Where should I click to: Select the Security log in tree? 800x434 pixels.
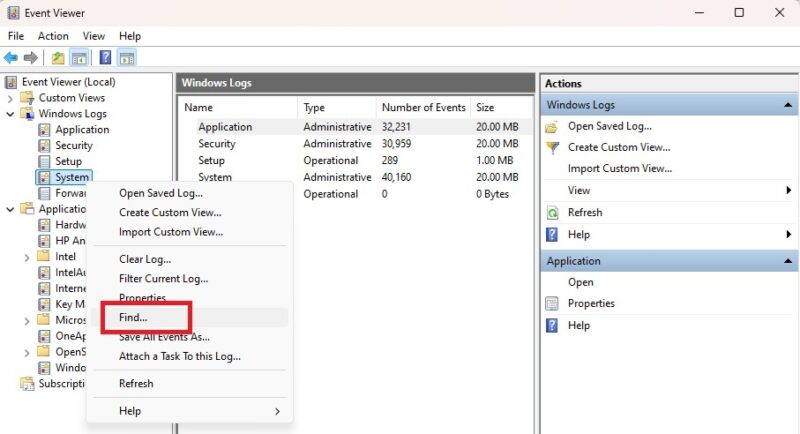[x=74, y=145]
